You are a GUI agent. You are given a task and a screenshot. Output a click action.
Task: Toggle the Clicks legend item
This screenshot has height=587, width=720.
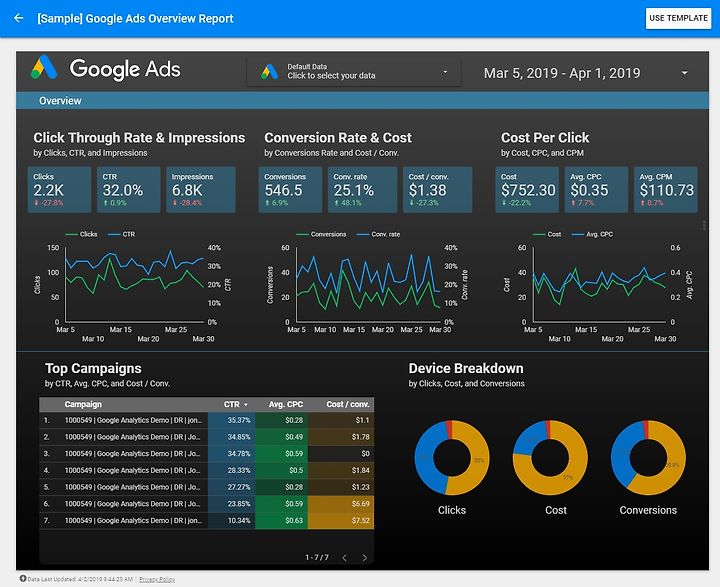[x=81, y=234]
